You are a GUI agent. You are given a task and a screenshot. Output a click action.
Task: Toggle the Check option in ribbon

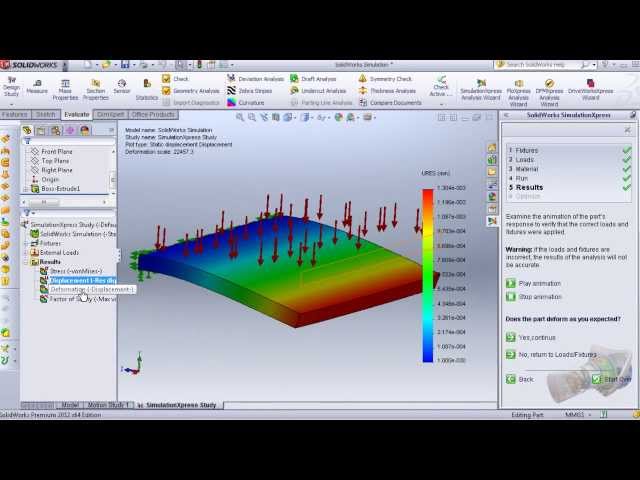166,79
